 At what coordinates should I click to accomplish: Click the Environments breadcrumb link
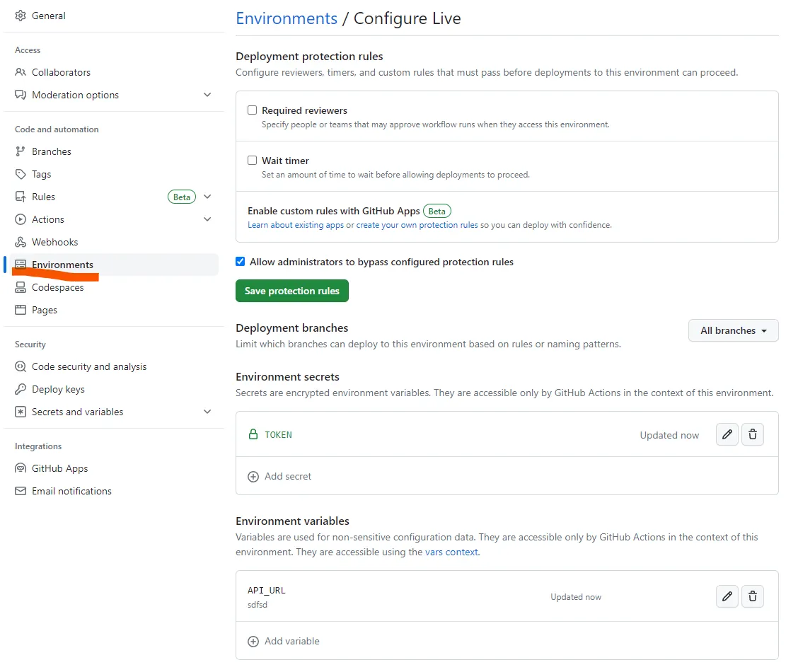(x=287, y=18)
